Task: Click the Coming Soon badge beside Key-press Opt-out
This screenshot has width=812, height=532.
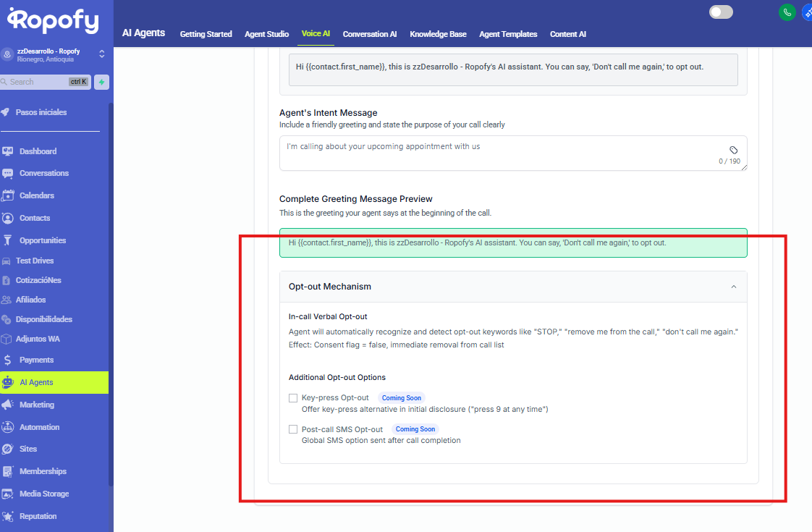Action: point(402,398)
